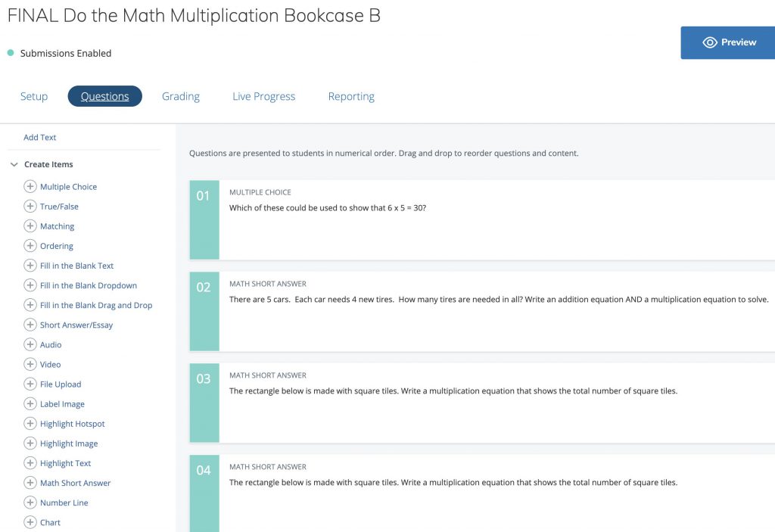The width and height of the screenshot is (775, 532).
Task: Click the plus icon beside Number Line
Action: click(30, 502)
